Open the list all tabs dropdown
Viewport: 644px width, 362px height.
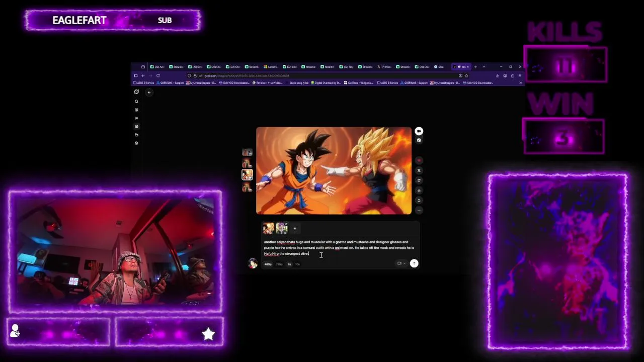point(484,67)
